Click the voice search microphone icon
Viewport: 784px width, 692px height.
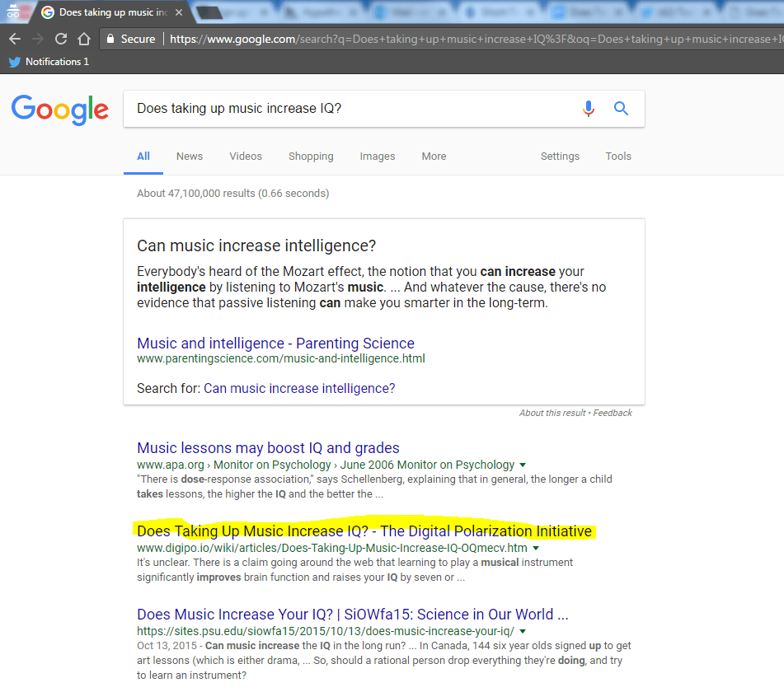click(x=588, y=109)
